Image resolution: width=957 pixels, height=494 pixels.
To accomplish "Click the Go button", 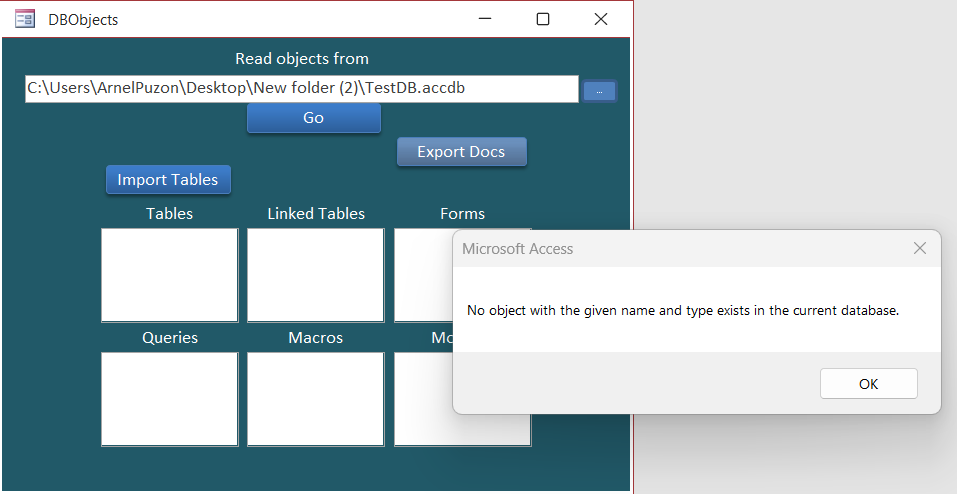I will coord(313,118).
